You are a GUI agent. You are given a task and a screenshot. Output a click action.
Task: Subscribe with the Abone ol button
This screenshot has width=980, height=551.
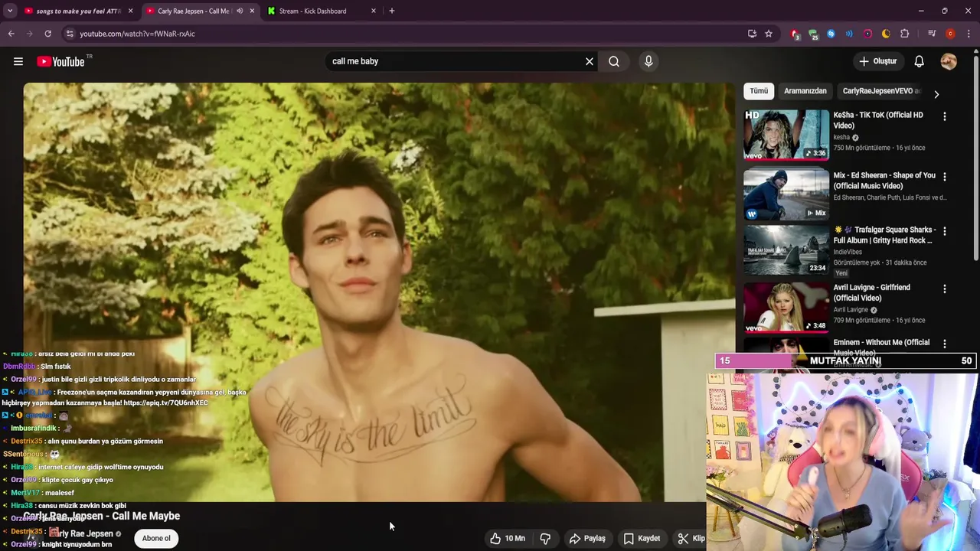pyautogui.click(x=156, y=538)
